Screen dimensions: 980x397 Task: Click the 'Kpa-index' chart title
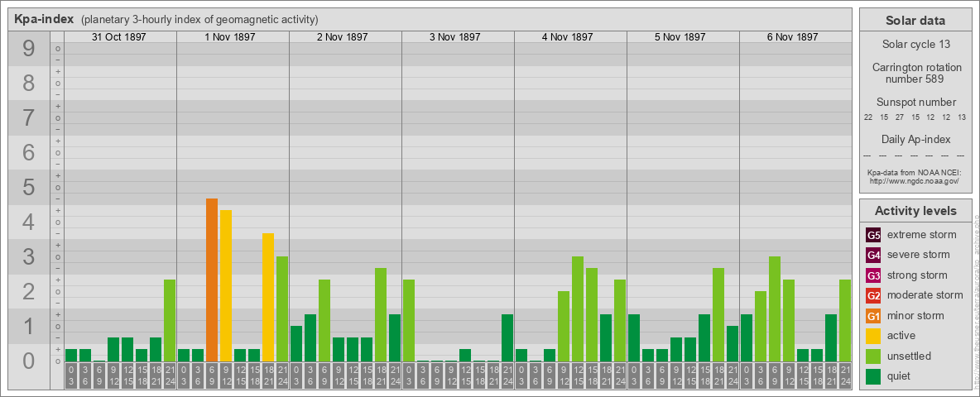(45, 19)
